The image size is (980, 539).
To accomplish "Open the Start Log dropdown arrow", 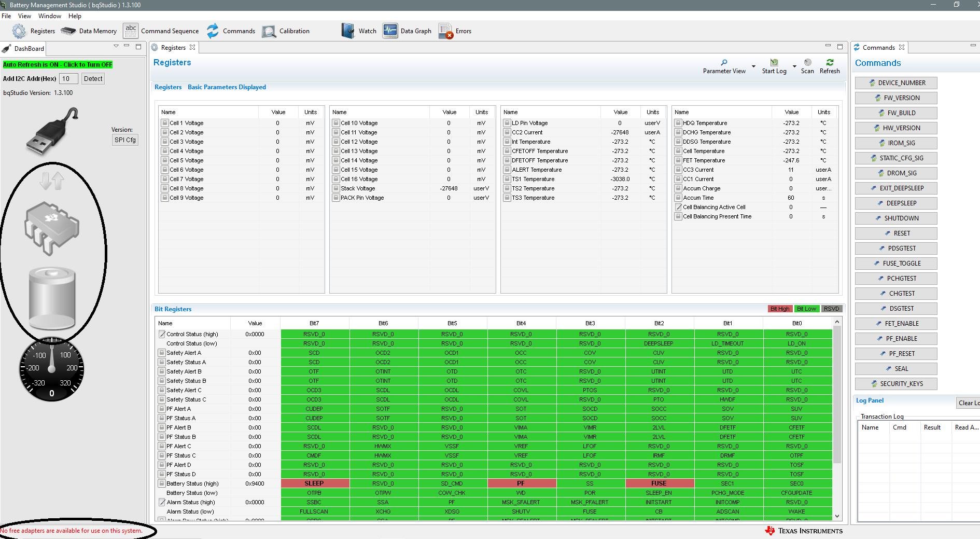I will [794, 66].
